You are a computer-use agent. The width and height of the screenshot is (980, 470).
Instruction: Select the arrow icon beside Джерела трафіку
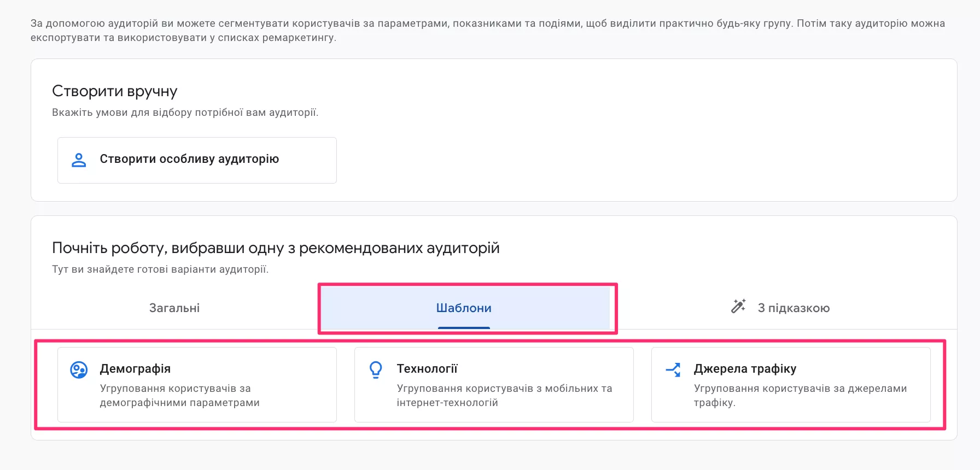pyautogui.click(x=673, y=369)
